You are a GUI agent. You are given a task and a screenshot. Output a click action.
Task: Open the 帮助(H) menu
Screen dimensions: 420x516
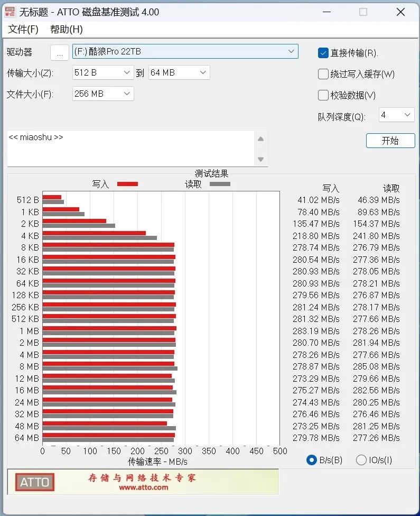click(66, 29)
